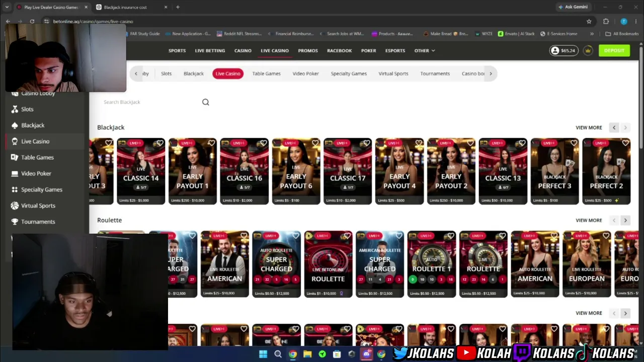Viewport: 644px width, 362px height.
Task: Show previous games in the Roulette row
Action: [x=614, y=220]
